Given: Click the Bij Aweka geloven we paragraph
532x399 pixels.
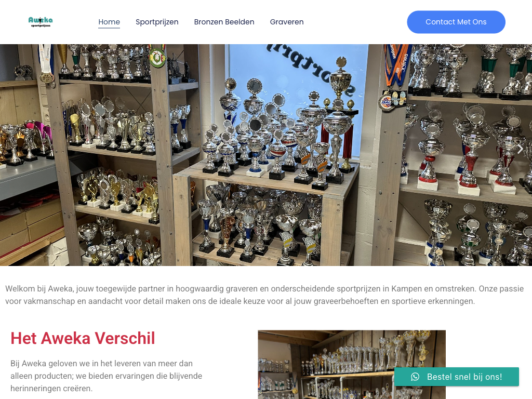Looking at the screenshot, I should (x=106, y=376).
